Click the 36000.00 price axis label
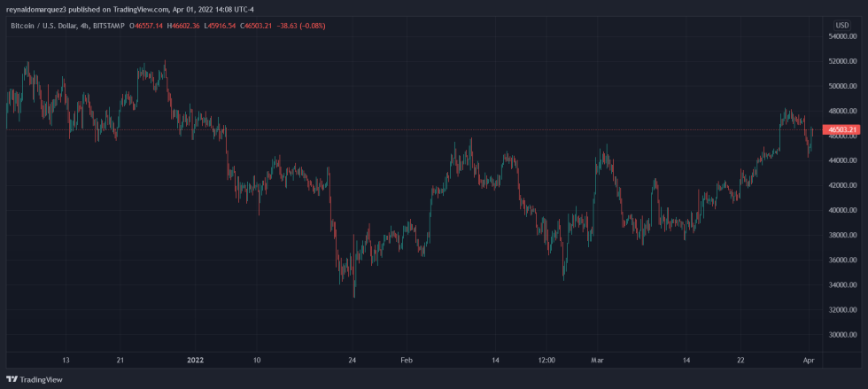The image size is (868, 389). coord(842,261)
